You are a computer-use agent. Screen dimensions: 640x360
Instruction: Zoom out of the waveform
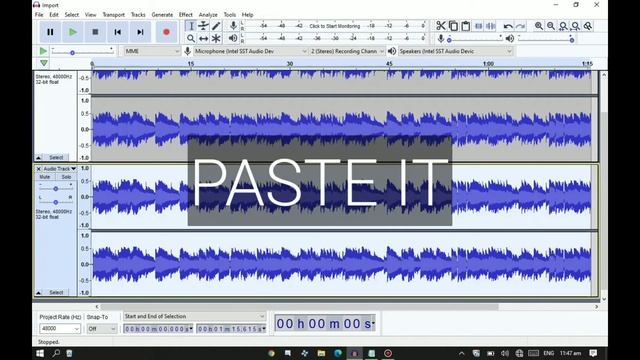(x=551, y=26)
